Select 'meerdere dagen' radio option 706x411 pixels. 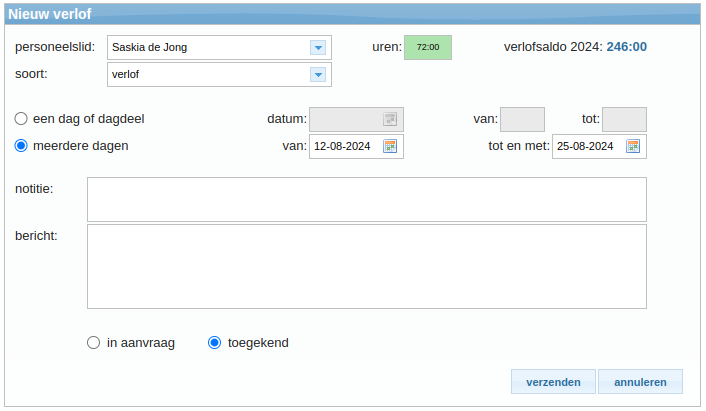point(21,145)
